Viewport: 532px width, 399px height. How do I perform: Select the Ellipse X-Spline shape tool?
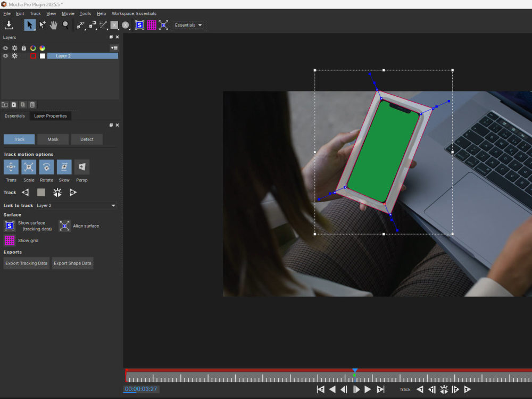(126, 25)
